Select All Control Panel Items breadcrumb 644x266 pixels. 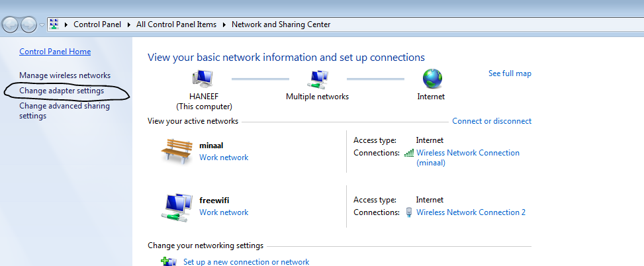pos(176,24)
